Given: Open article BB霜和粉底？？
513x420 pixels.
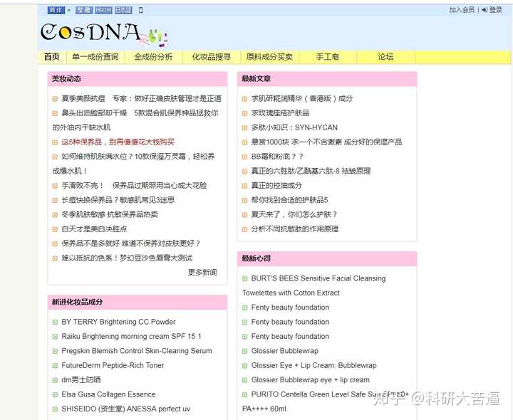Looking at the screenshot, I should 277,157.
